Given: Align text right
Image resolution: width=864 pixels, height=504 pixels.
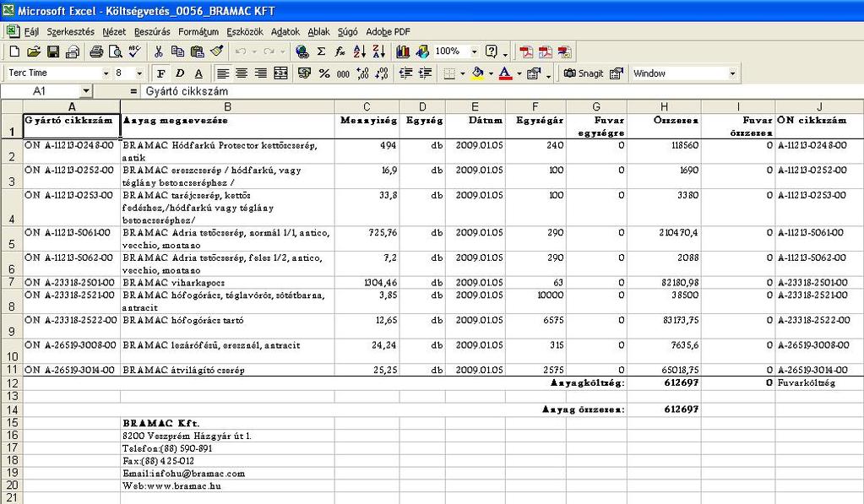Looking at the screenshot, I should tap(261, 73).
